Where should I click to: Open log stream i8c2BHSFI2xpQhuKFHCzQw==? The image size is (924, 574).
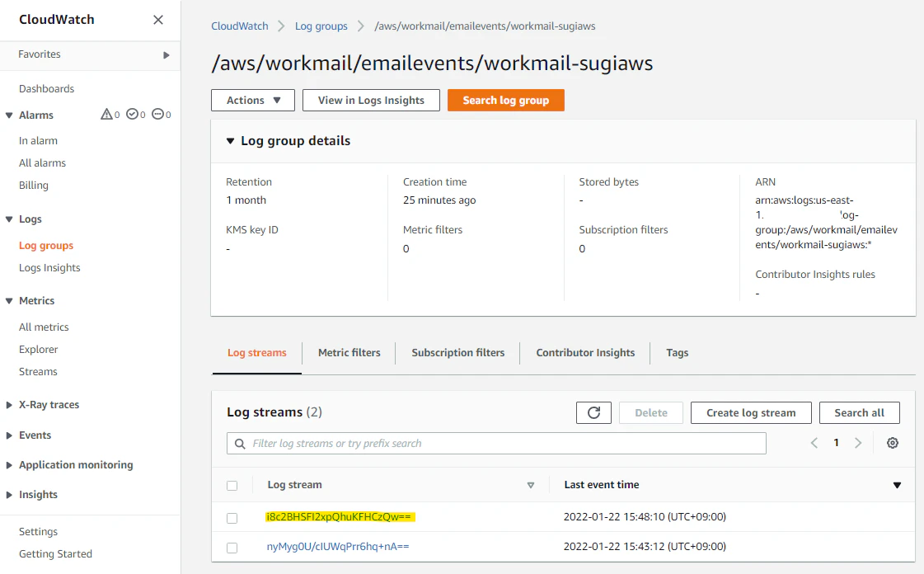[338, 517]
